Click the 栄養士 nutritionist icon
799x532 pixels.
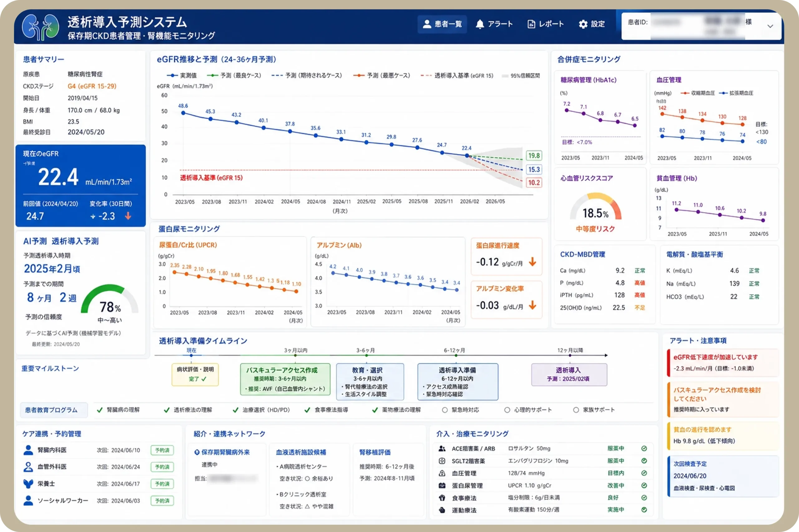click(28, 484)
